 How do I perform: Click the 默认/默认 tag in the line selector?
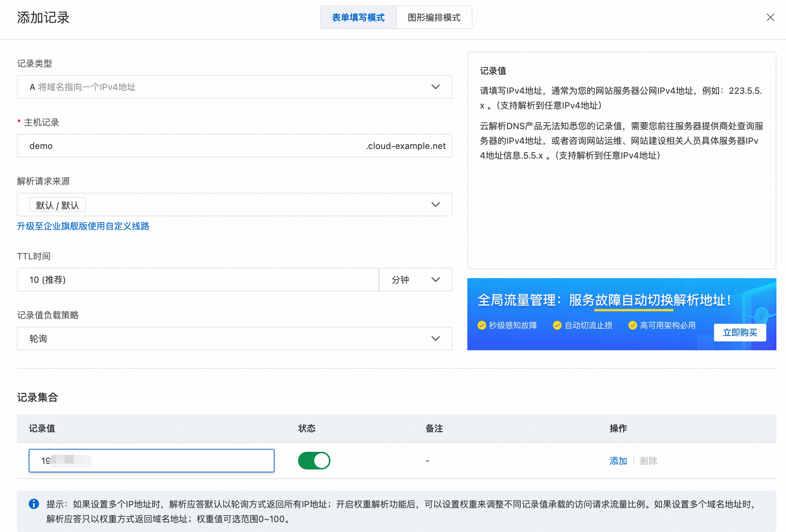click(x=57, y=205)
